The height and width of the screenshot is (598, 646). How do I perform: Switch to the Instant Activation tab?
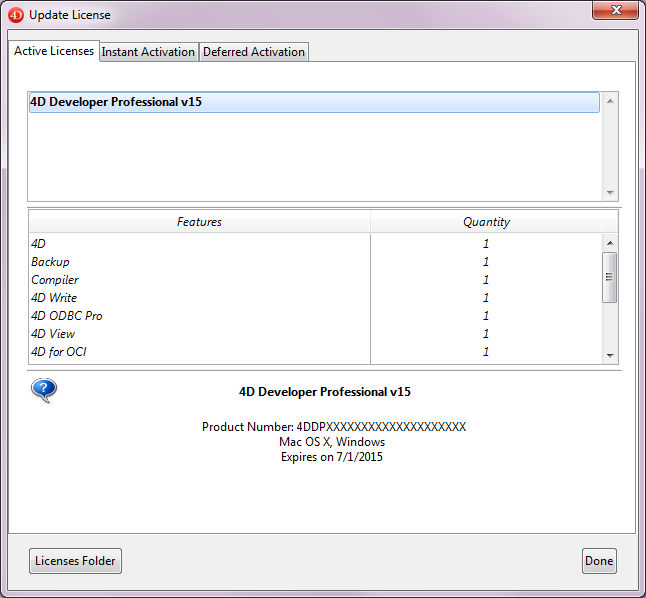(x=148, y=52)
